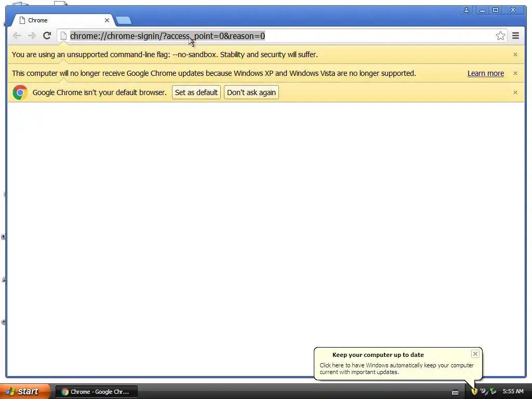
Task: Dismiss the default browser info bar
Action: pos(515,92)
